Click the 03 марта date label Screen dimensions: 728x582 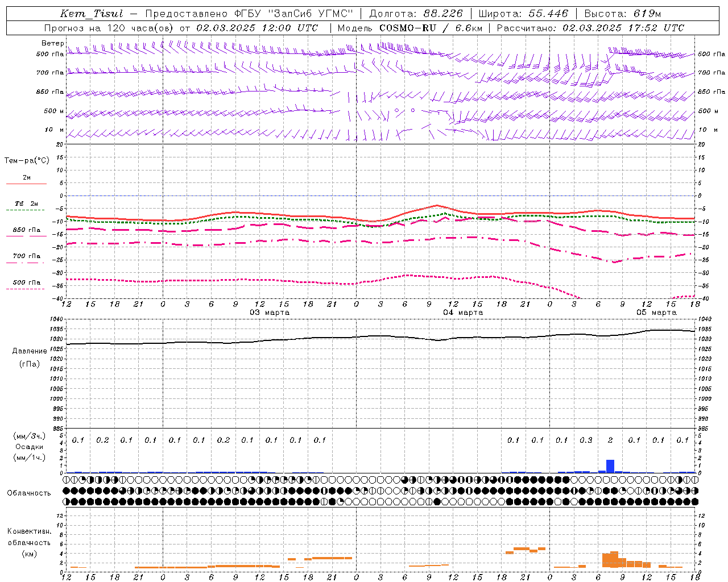tap(270, 313)
